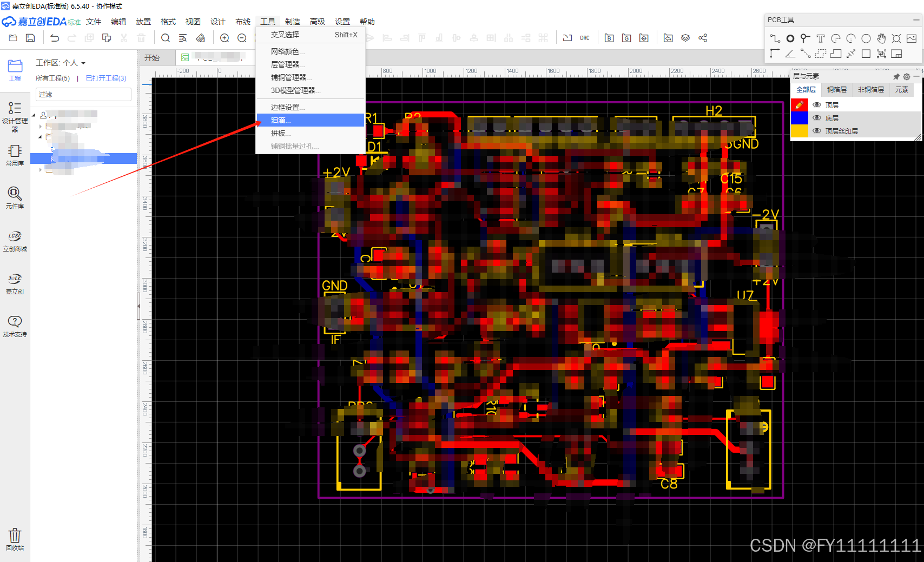Open the 文件 menu in menu bar
The width and height of the screenshot is (924, 562).
pos(94,22)
